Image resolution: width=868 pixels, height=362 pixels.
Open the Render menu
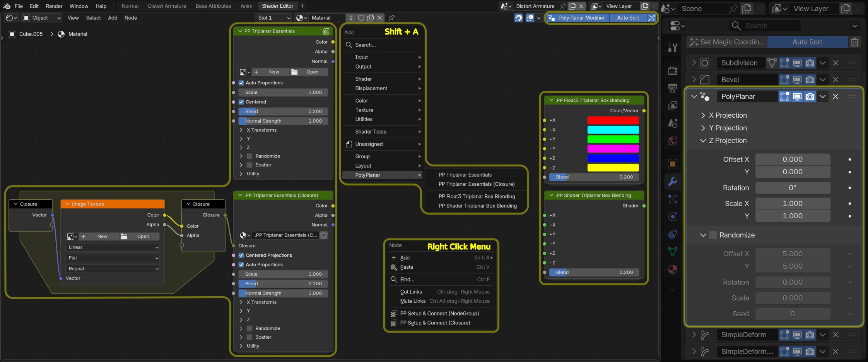point(54,6)
